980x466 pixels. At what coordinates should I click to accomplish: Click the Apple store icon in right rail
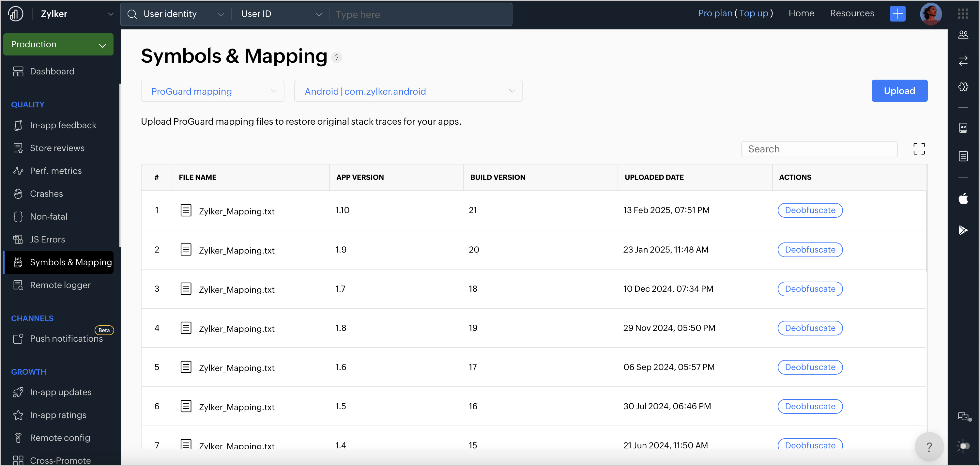[x=963, y=198]
